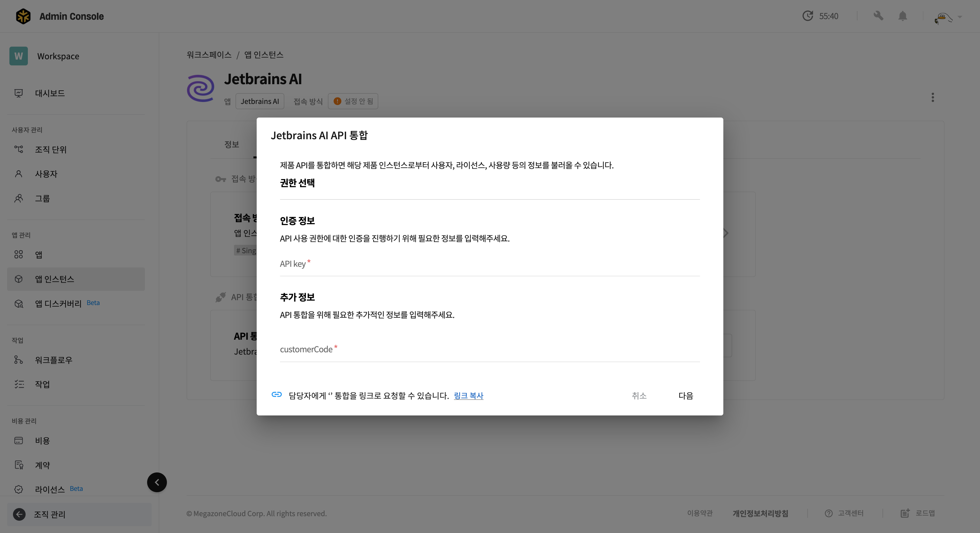Click the 55:40 session timer text
Viewport: 980px width, 533px height.
829,16
